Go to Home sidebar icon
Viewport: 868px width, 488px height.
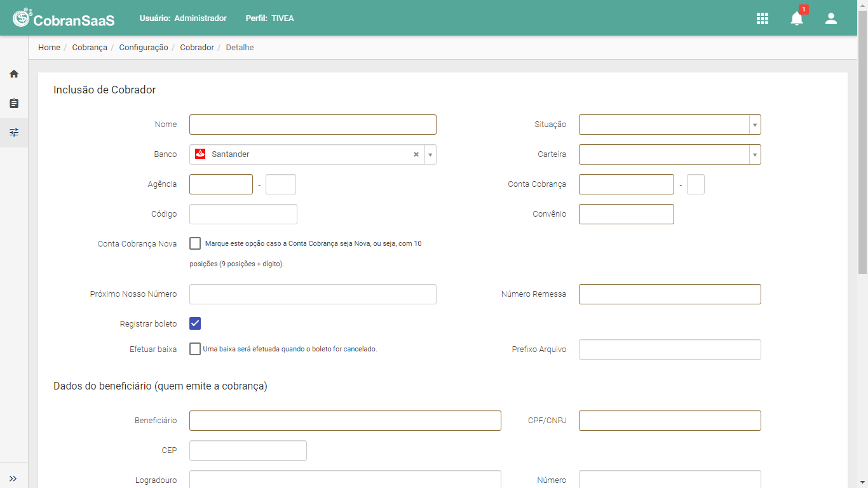point(14,74)
